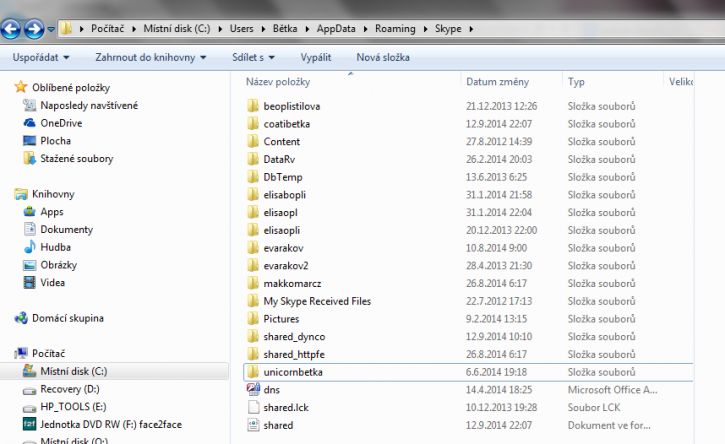
Task: Open Plocha desktop icon in the sidebar
Action: 29,140
